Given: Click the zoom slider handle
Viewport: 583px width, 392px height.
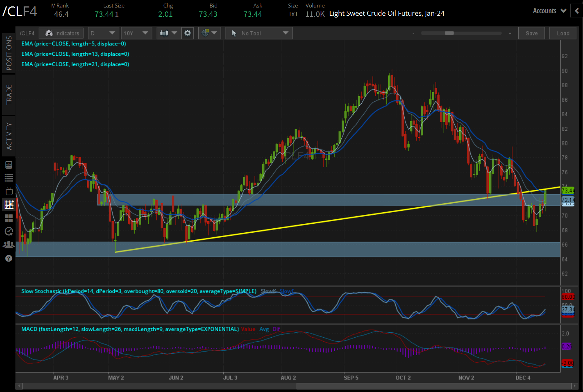Looking at the screenshot, I should [x=449, y=33].
